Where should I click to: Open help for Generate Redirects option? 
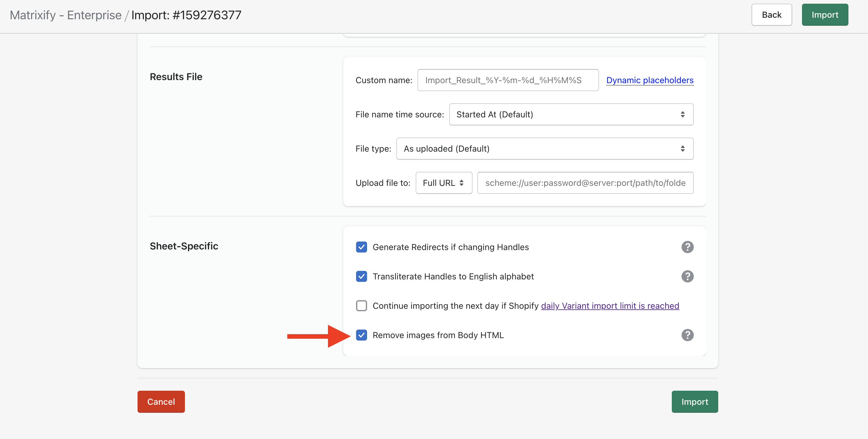pyautogui.click(x=687, y=247)
